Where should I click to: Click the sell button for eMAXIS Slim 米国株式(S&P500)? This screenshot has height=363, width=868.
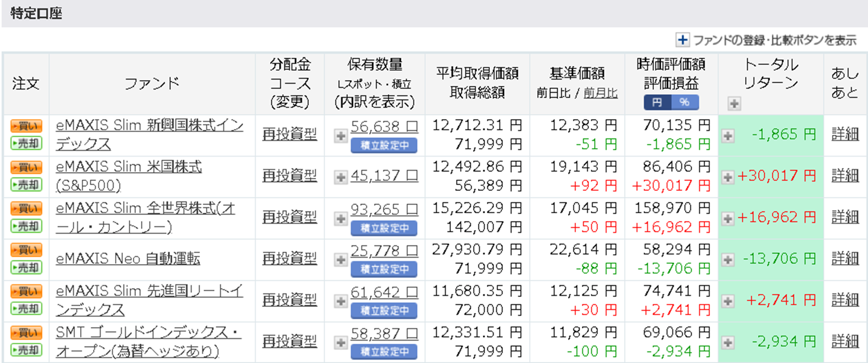click(26, 185)
